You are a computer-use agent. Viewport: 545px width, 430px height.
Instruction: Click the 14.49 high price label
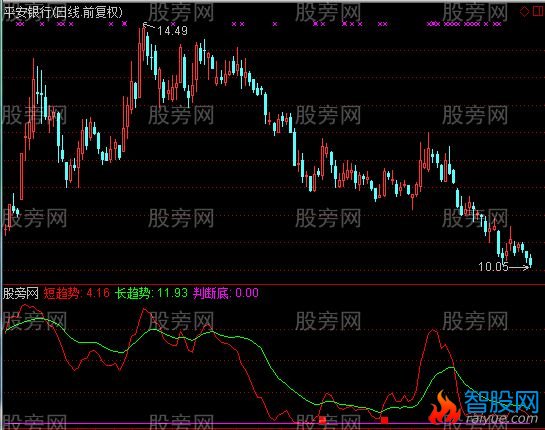172,31
